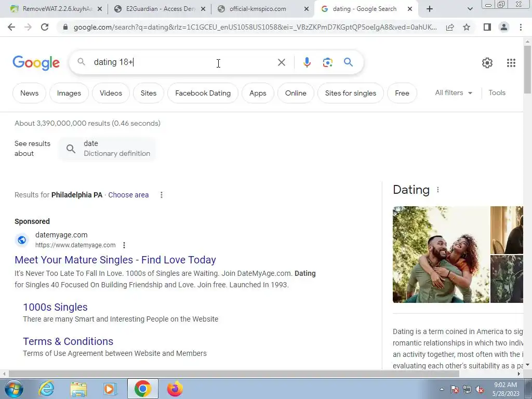532x399 pixels.
Task: Open the search Tools options
Action: 497,92
